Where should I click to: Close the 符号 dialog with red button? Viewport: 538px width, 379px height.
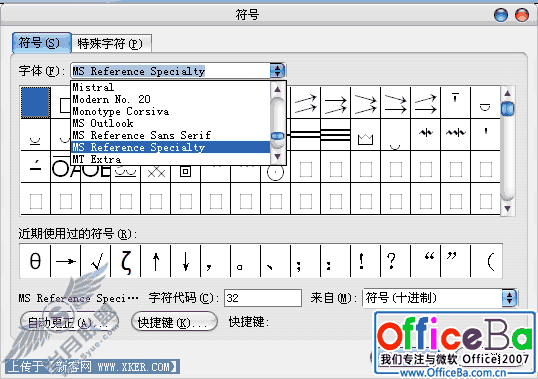(x=522, y=15)
